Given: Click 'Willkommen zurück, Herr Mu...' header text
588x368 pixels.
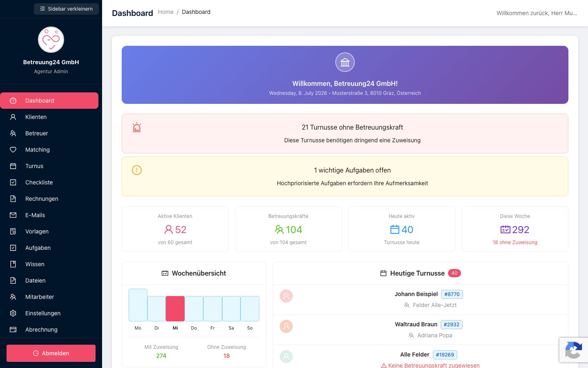Looking at the screenshot, I should point(537,13).
